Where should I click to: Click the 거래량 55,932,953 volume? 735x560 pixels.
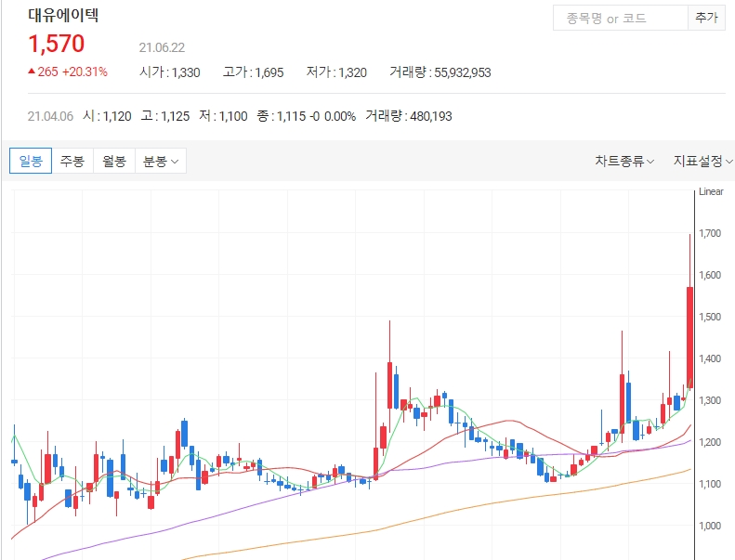coord(440,72)
